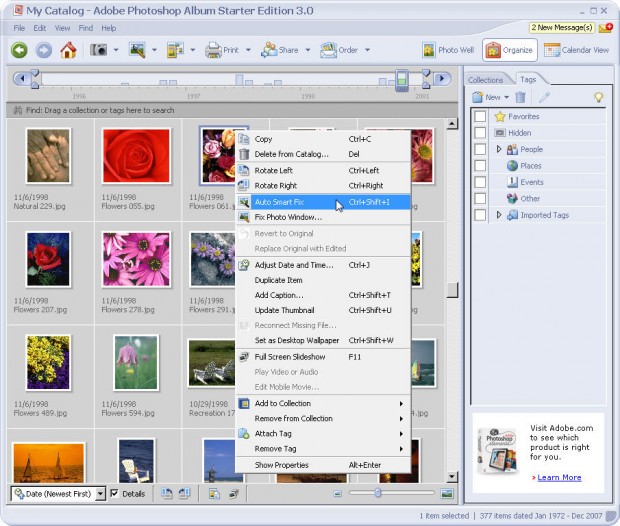Expand the People tag category
Image resolution: width=620 pixels, height=526 pixels.
(x=499, y=149)
